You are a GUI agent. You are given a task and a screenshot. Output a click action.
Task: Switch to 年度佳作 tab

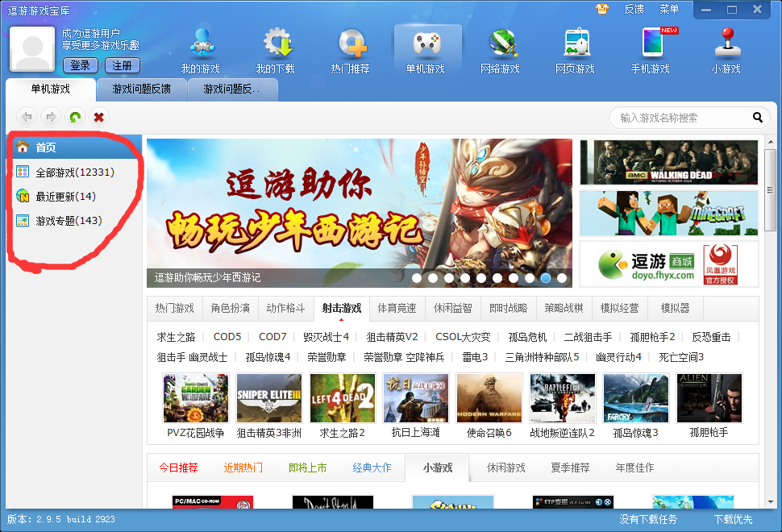[x=634, y=468]
